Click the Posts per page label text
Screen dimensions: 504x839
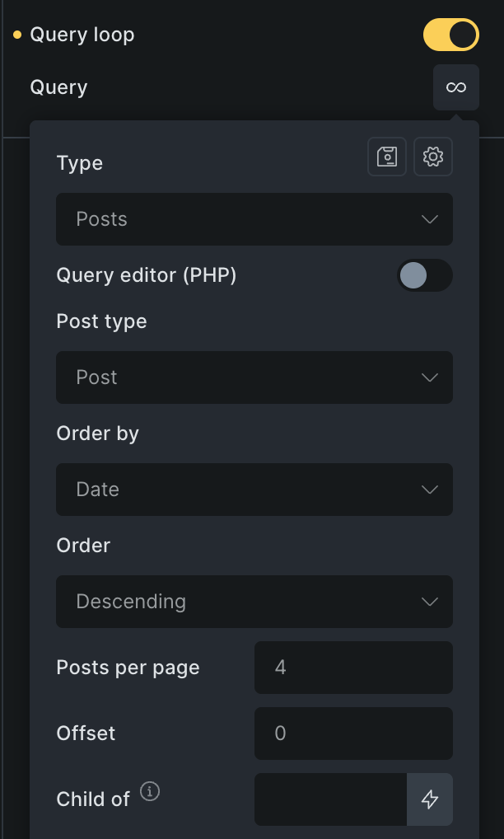(127, 668)
